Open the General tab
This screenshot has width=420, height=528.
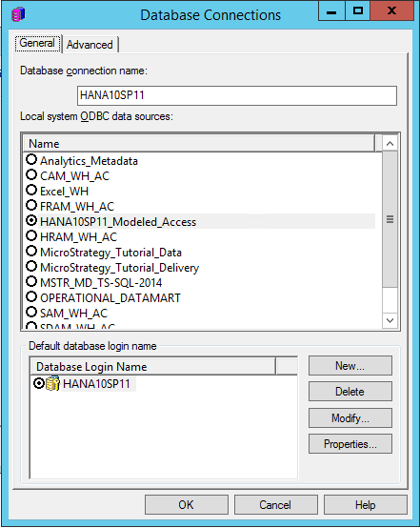[x=37, y=44]
